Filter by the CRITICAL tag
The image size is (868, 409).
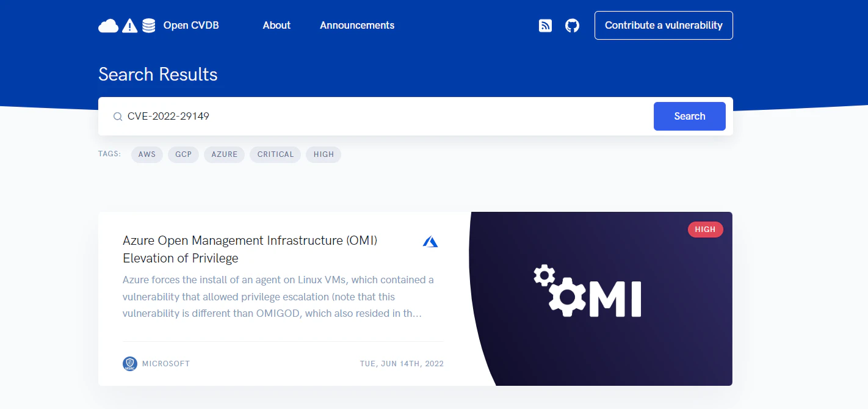tap(275, 154)
